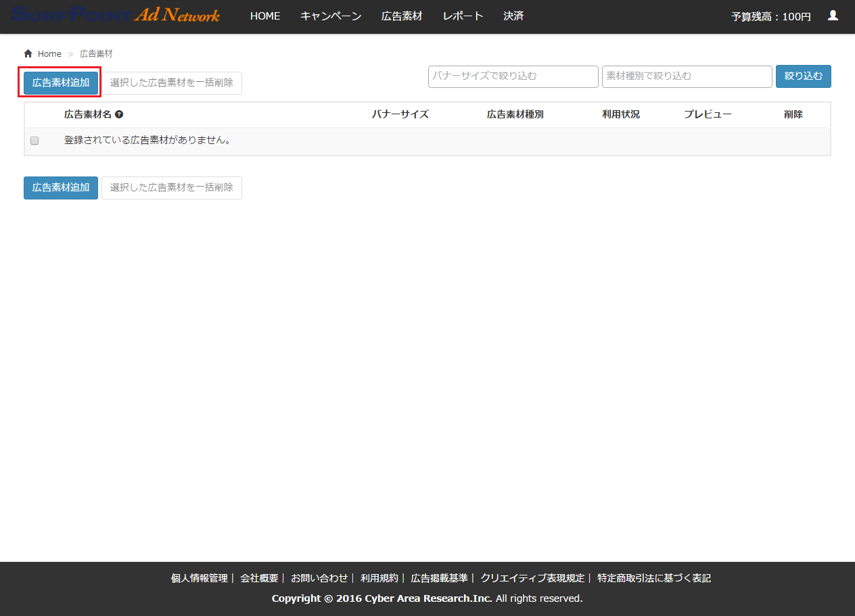Click the top 選択した広告素材を一括削除 button

click(171, 83)
